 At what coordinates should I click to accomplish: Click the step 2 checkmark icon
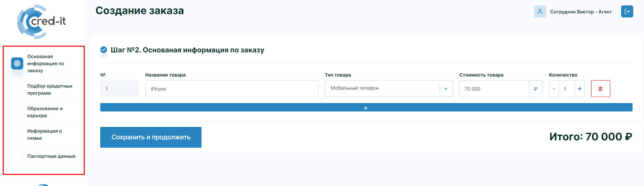click(104, 50)
